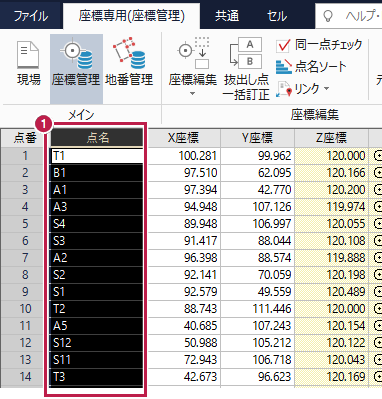The height and width of the screenshot is (399, 382).
Task: Select point name cell S4
Action: tap(97, 224)
